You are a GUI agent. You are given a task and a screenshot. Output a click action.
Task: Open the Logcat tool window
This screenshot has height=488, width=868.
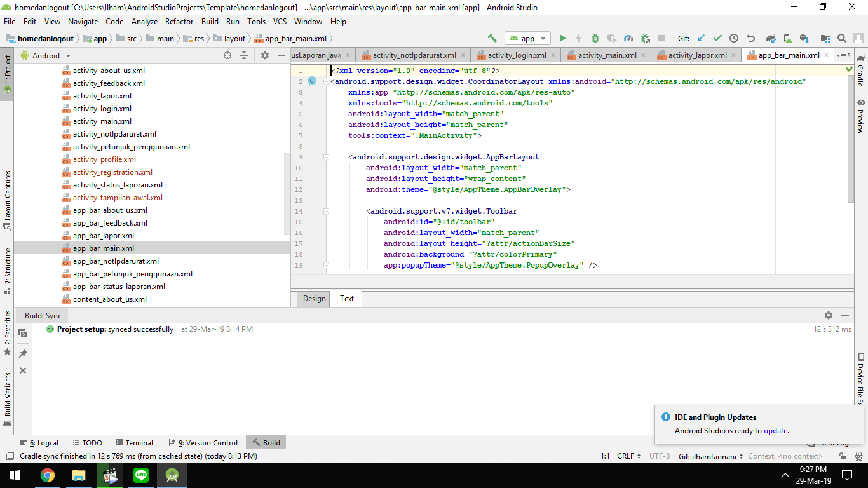[x=39, y=443]
